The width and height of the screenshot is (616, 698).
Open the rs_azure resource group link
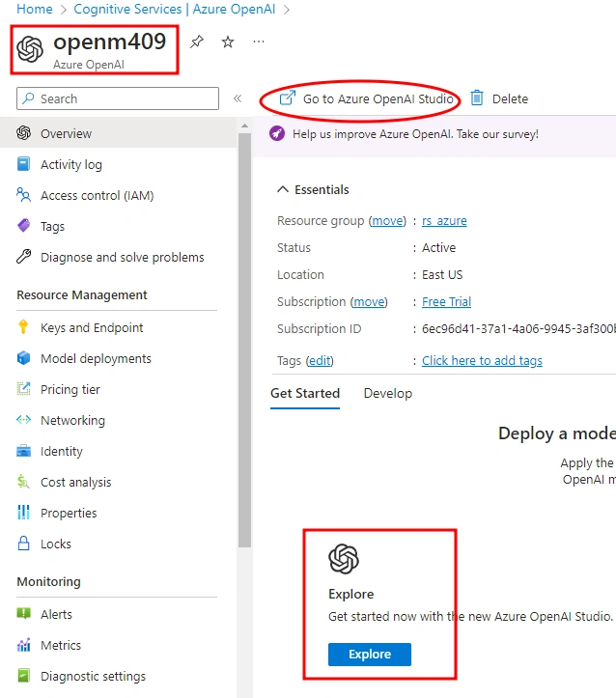pos(444,221)
